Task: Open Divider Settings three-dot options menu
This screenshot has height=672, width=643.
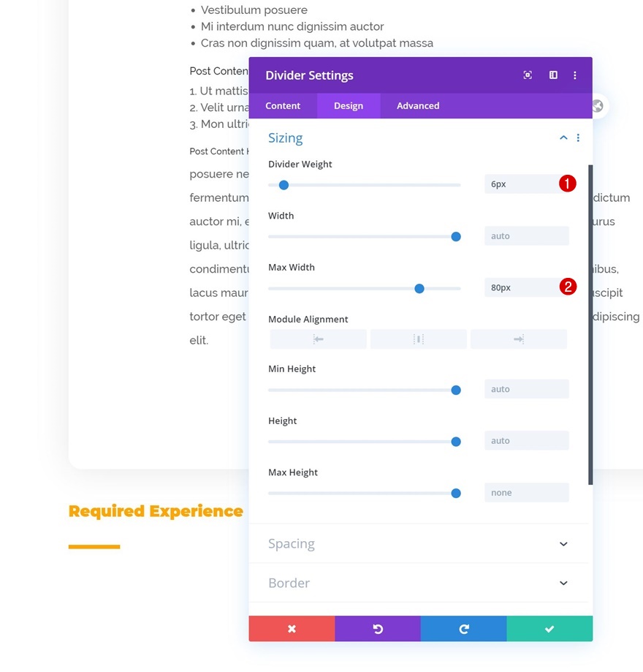Action: (x=575, y=75)
